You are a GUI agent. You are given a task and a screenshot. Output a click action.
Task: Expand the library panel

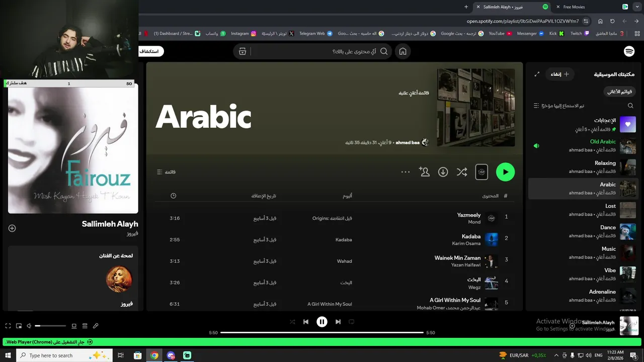point(537,74)
